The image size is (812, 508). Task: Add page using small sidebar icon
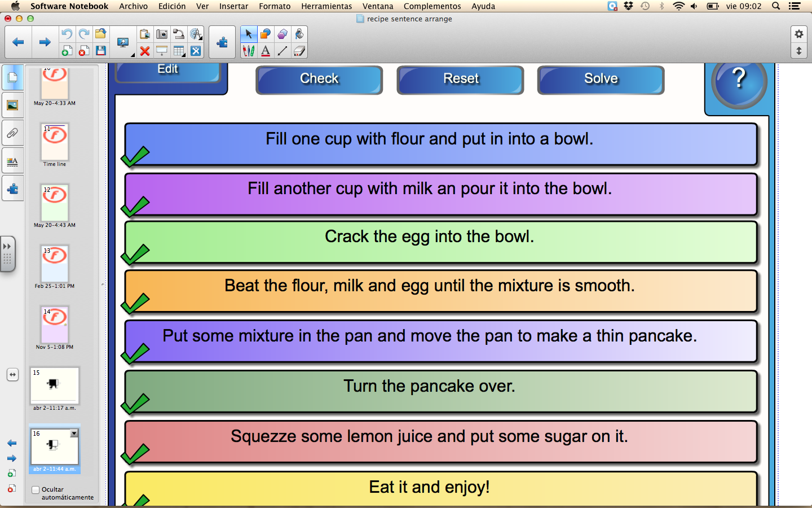click(12, 474)
